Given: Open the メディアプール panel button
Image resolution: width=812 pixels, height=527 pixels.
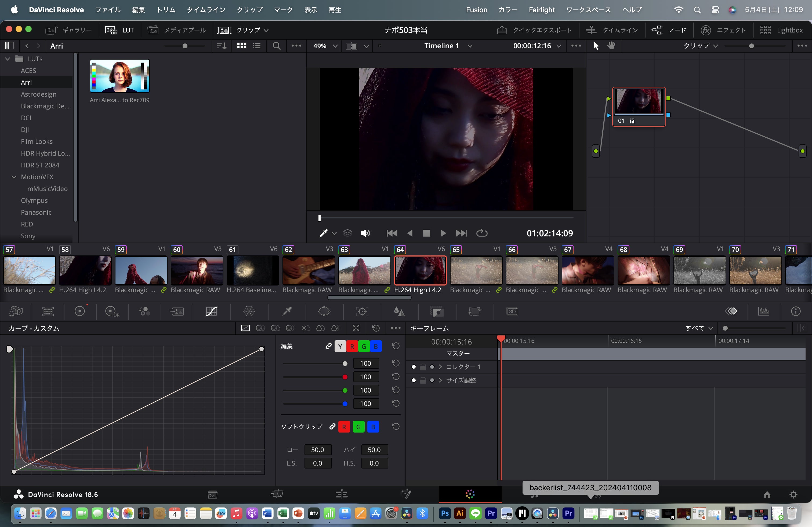Looking at the screenshot, I should point(177,30).
